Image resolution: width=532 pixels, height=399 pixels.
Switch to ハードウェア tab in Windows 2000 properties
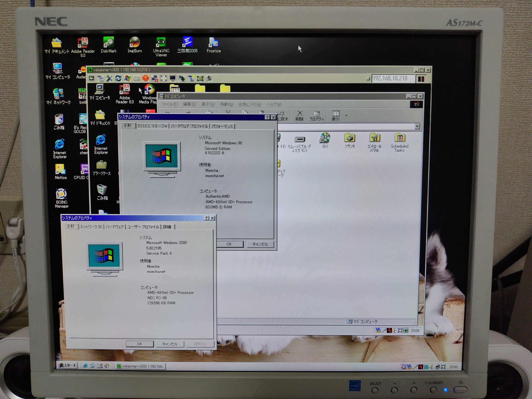pos(115,227)
